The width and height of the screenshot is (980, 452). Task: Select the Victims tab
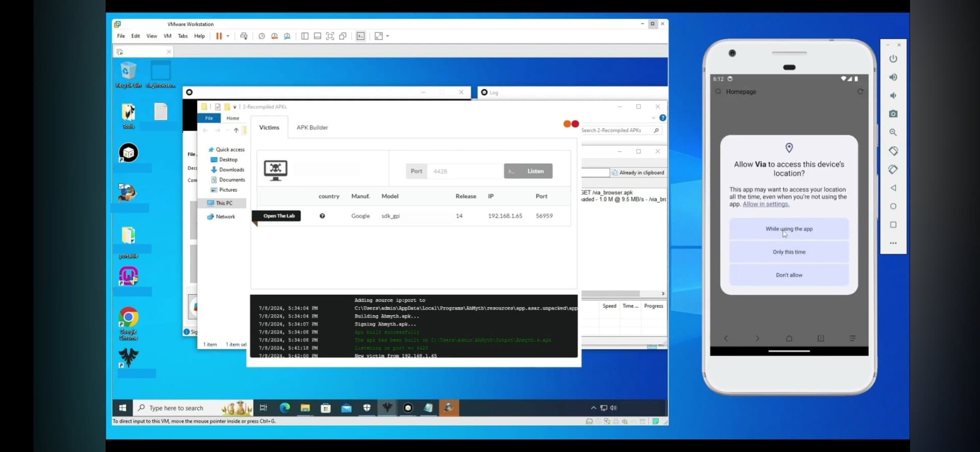(x=269, y=128)
